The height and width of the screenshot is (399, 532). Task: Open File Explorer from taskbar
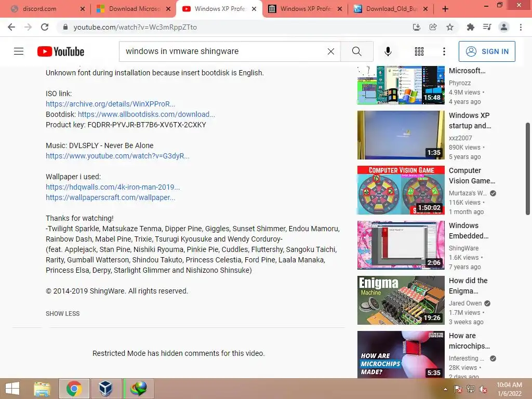[x=42, y=389]
